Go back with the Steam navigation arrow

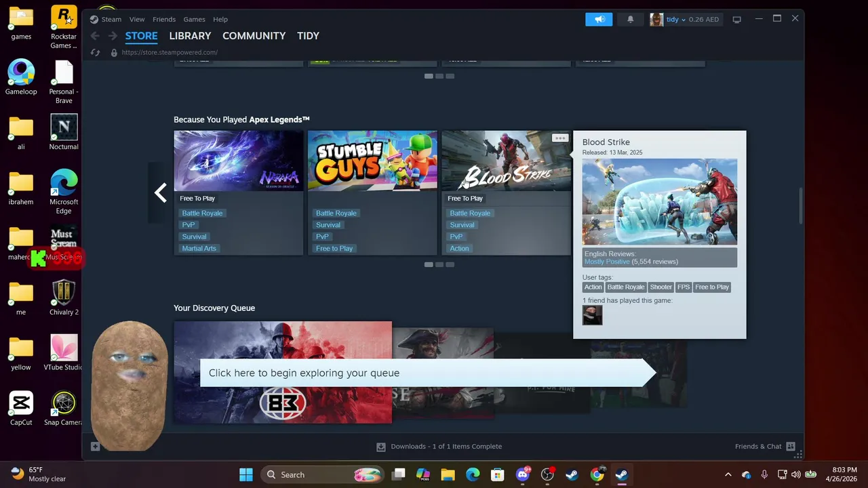point(95,36)
